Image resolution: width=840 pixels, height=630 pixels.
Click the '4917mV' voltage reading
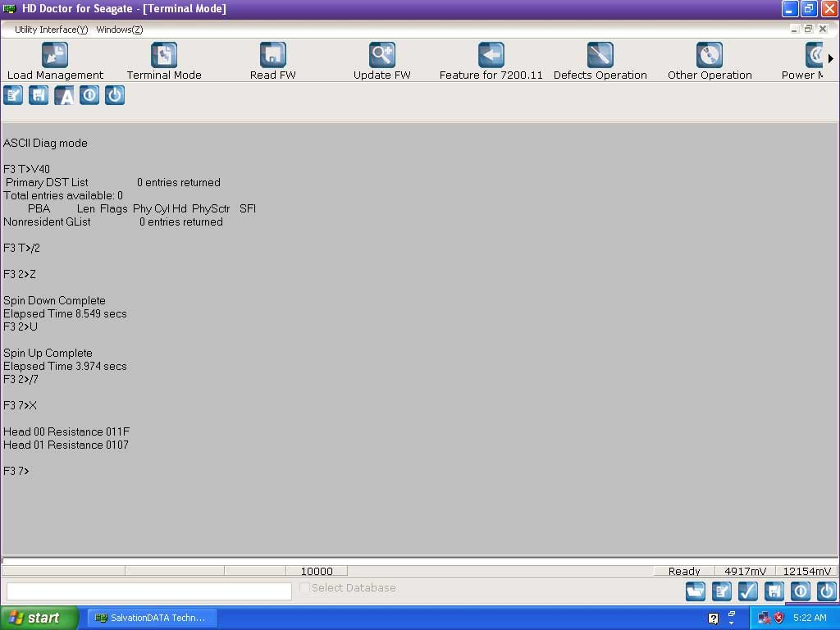click(x=745, y=571)
